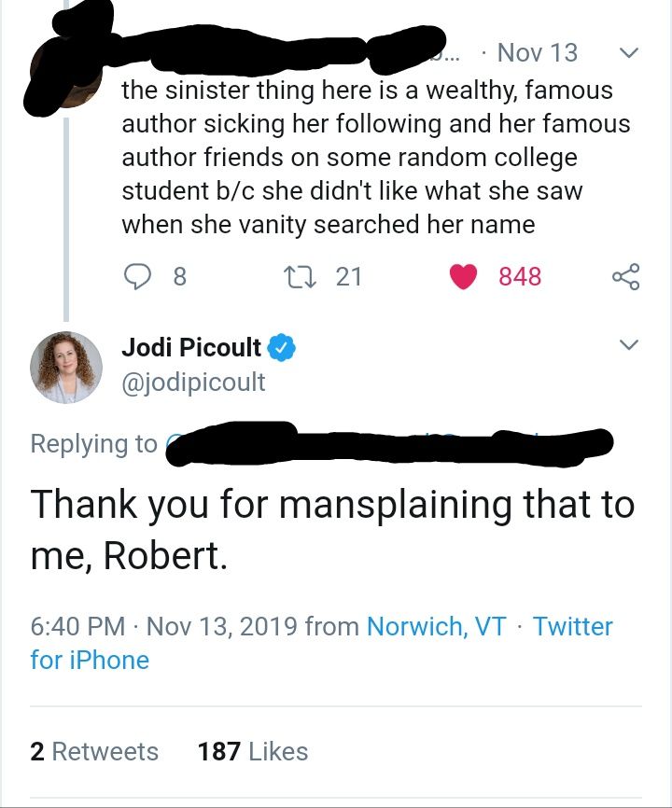672x808 pixels.
Task: Open Jodi Picoult's profile avatar
Action: (65, 366)
